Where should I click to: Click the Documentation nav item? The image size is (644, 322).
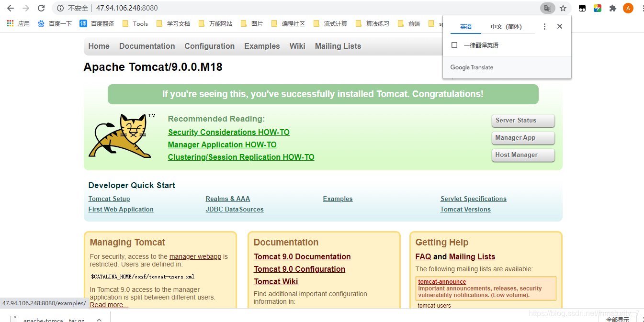pos(147,46)
